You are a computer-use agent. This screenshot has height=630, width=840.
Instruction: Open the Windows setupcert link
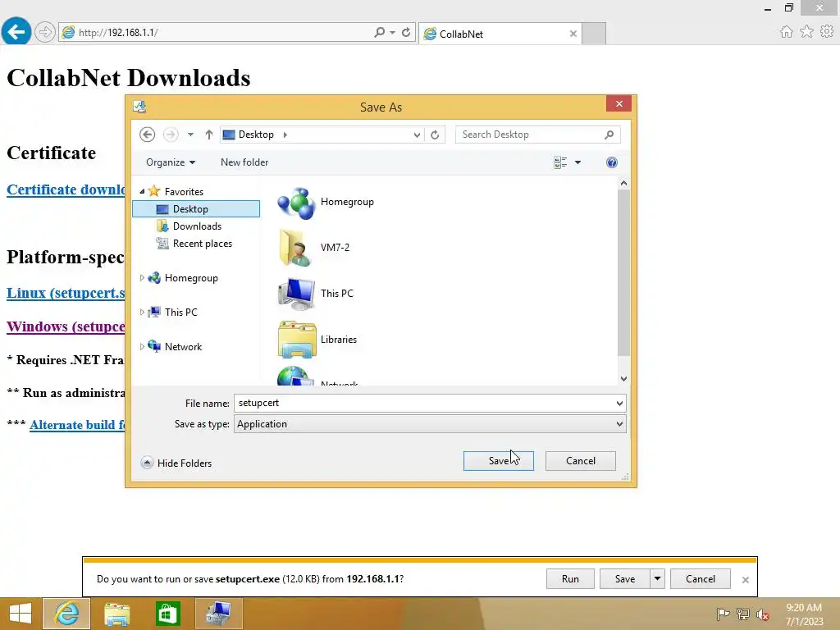[x=66, y=326]
